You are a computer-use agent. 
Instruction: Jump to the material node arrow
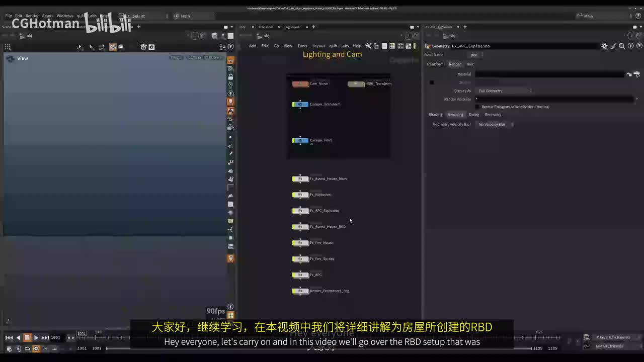point(629,74)
